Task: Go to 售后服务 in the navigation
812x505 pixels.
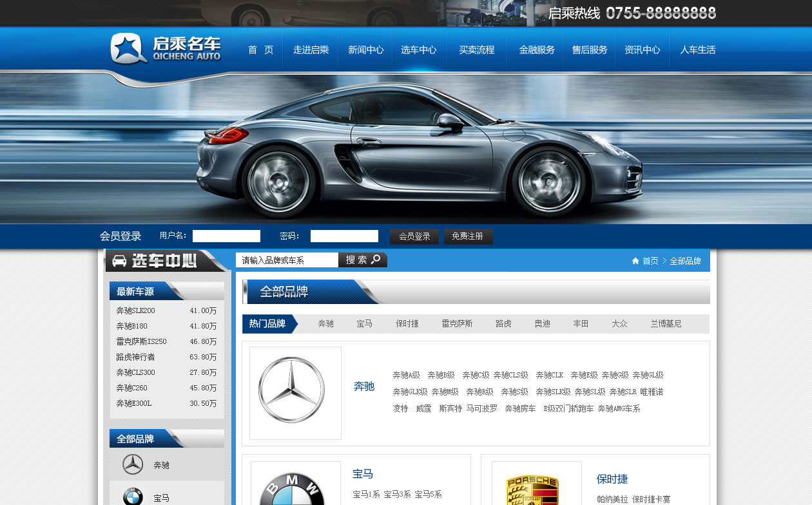Action: 590,50
